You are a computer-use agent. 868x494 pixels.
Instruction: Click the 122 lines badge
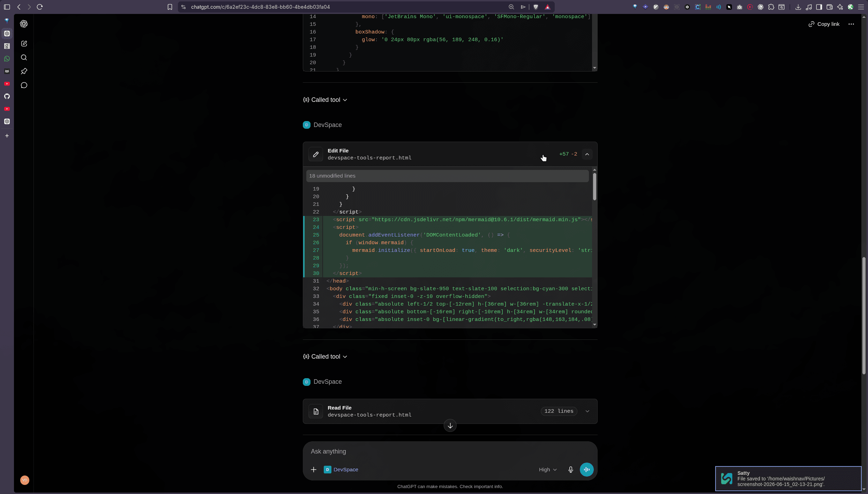pos(559,411)
